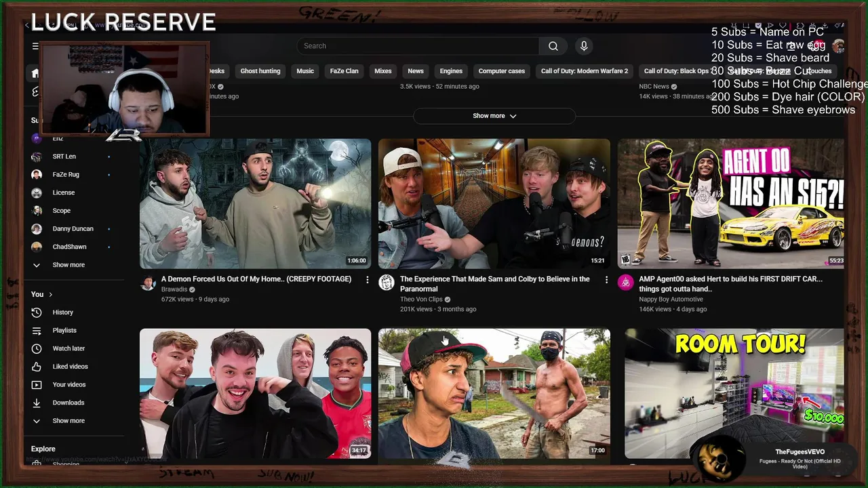Image resolution: width=868 pixels, height=488 pixels.
Task: Play the haunted house flashlight thumbnail
Action: 256,204
